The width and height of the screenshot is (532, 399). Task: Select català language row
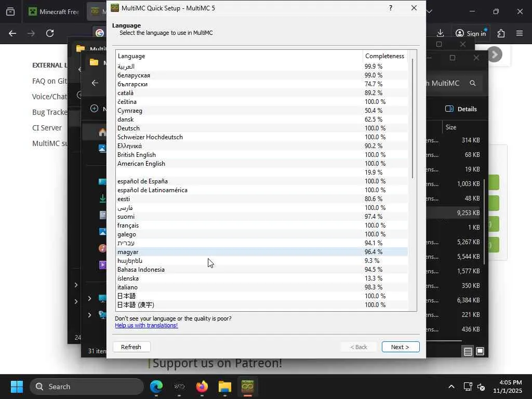pyautogui.click(x=262, y=93)
